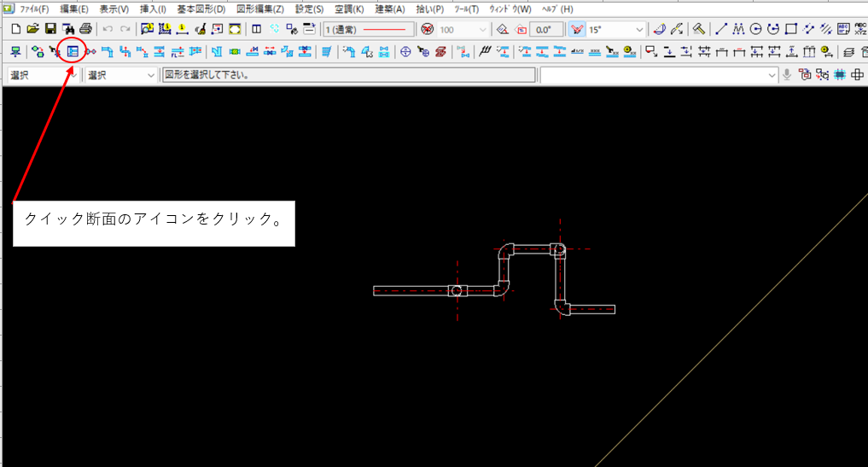Open the 設定(S) menu
The image size is (868, 467).
[x=310, y=9]
